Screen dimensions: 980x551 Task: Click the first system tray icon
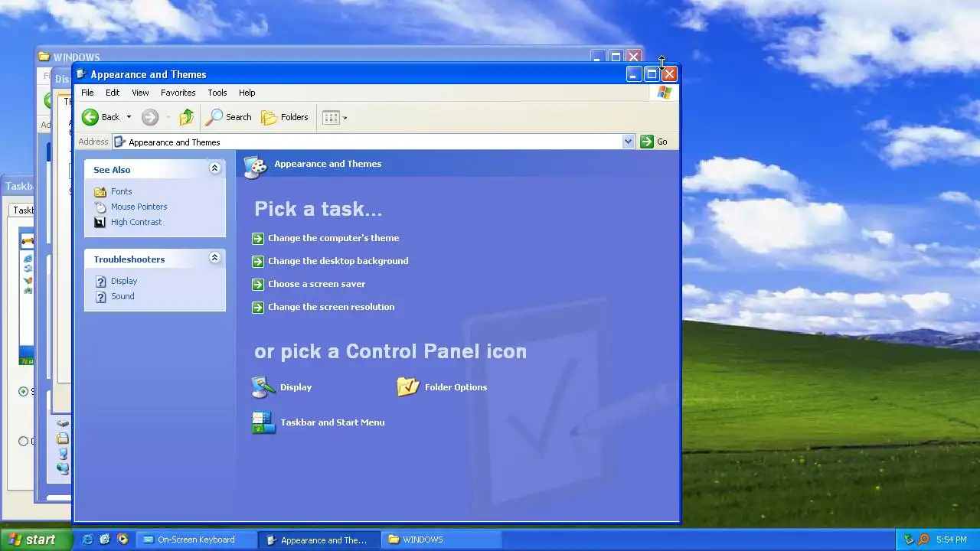909,540
